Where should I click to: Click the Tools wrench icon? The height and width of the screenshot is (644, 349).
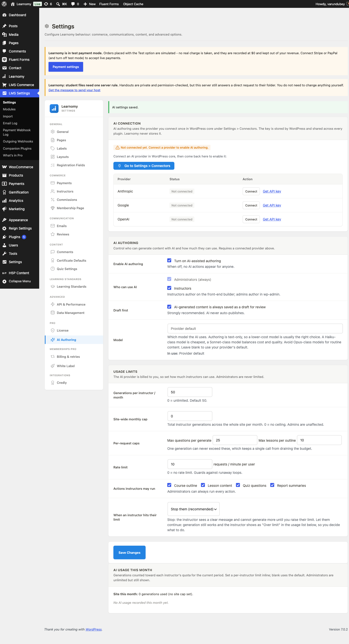coord(4,254)
